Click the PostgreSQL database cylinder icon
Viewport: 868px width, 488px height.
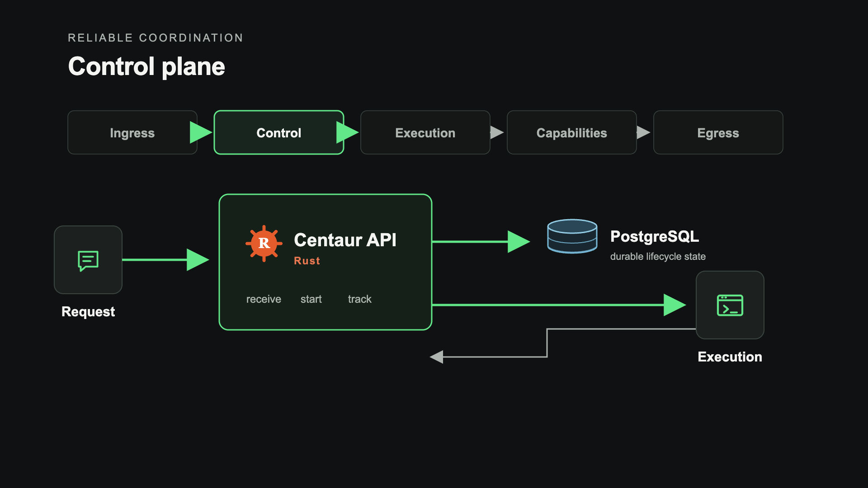(572, 236)
